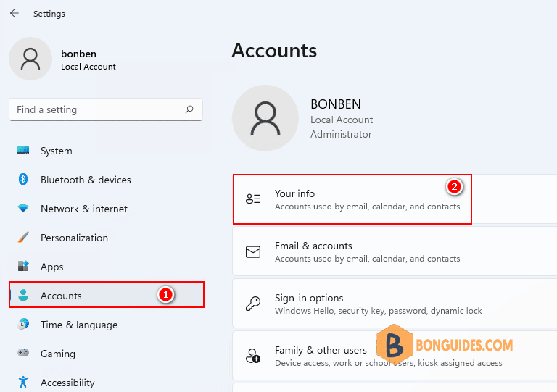Click the Sign-in options key icon
557x392 pixels.
point(253,304)
